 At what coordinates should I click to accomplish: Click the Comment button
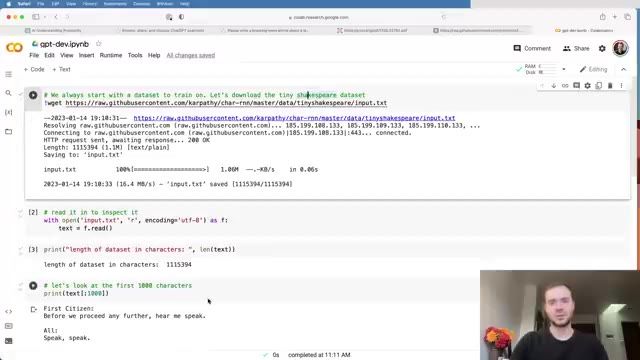(x=532, y=48)
